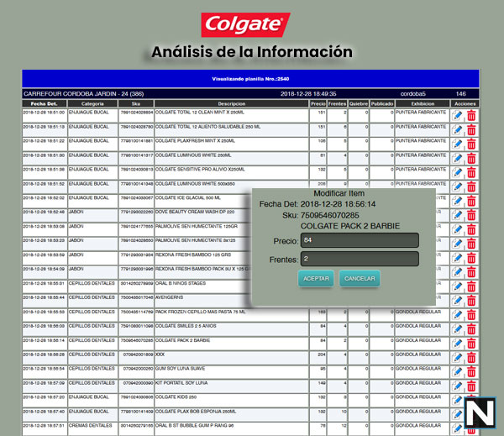Edit the COLGATE PACK 2 BARBIE table row

point(457,344)
